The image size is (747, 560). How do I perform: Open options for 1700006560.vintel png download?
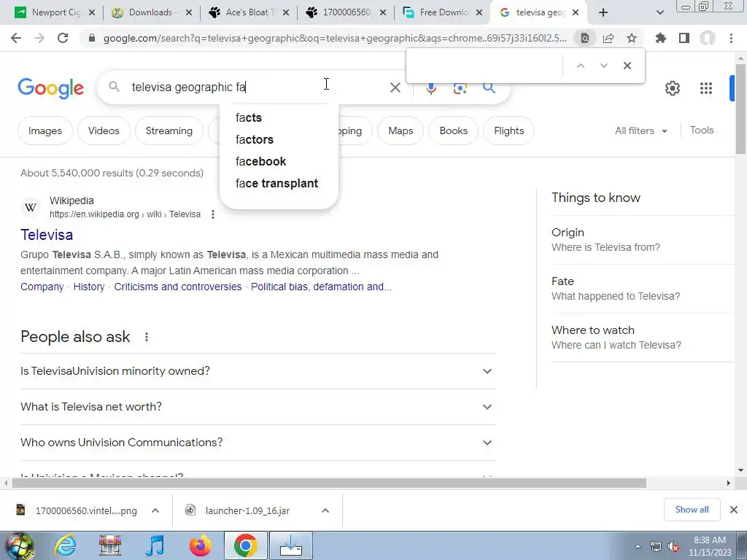pyautogui.click(x=155, y=510)
